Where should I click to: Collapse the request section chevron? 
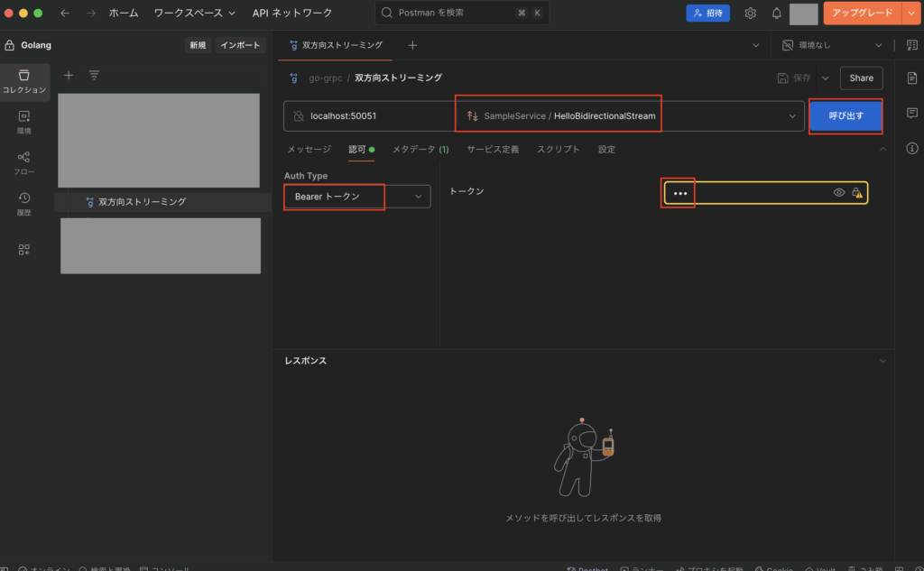click(x=882, y=149)
